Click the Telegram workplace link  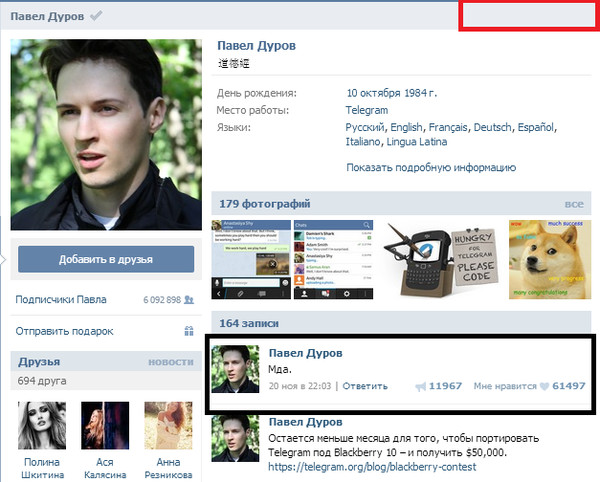[x=367, y=110]
